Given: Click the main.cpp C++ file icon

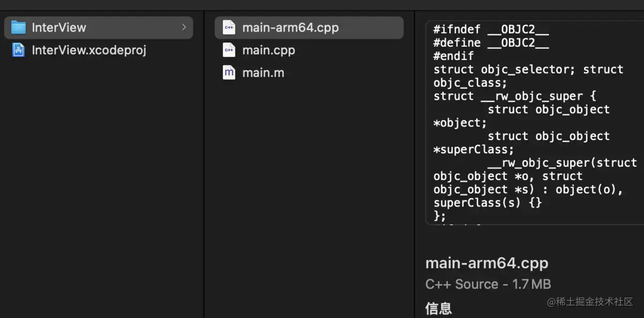Looking at the screenshot, I should 229,50.
